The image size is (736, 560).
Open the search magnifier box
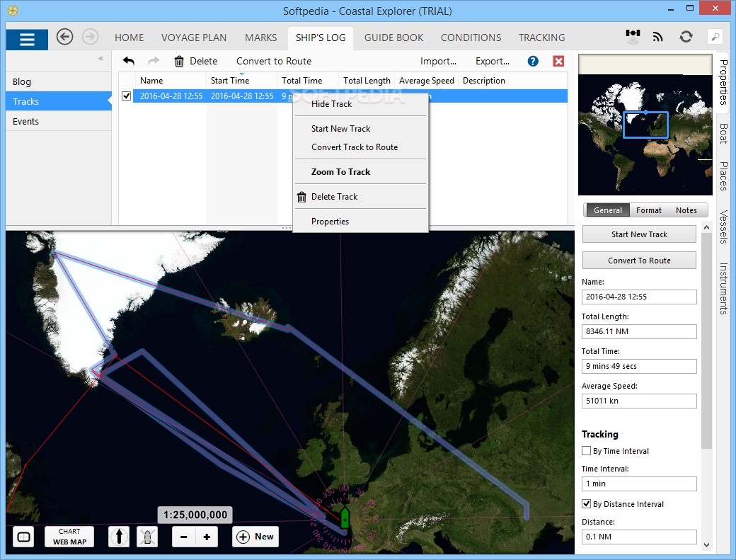(715, 37)
